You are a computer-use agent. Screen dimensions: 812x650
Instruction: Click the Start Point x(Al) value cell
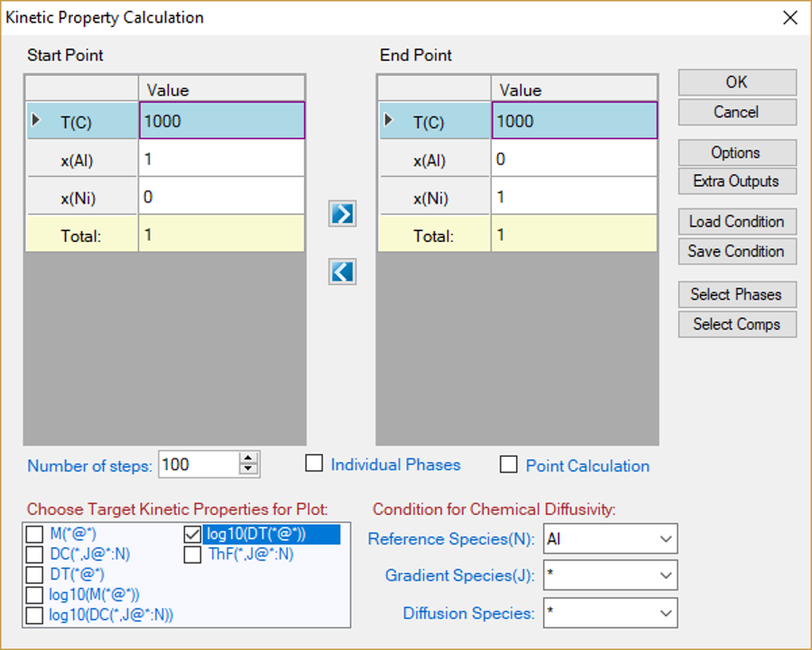pyautogui.click(x=222, y=160)
